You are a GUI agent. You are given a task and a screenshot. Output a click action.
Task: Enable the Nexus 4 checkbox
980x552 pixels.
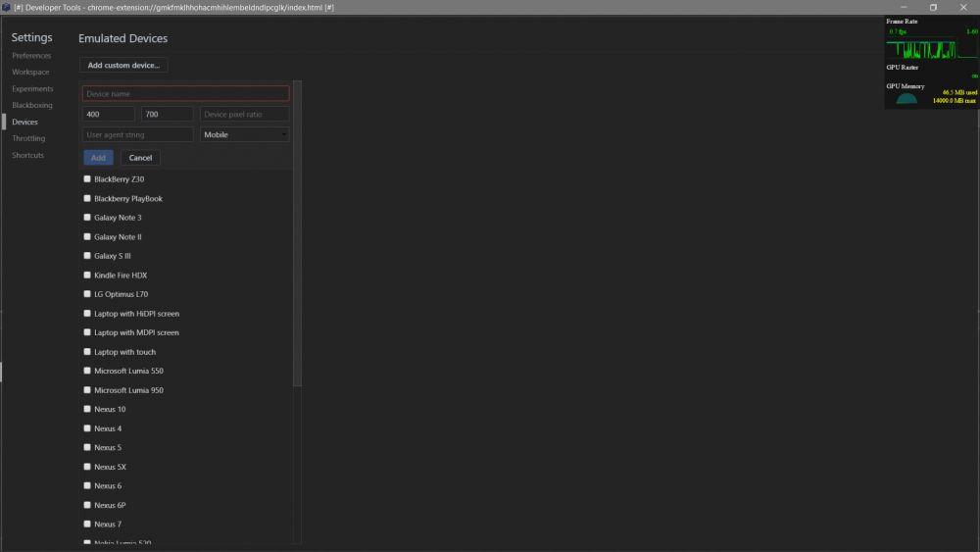(x=87, y=428)
